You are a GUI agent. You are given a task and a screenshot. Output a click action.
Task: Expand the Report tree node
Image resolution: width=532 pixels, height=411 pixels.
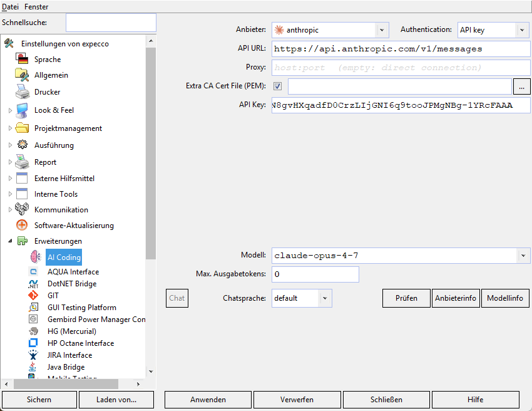coord(10,162)
